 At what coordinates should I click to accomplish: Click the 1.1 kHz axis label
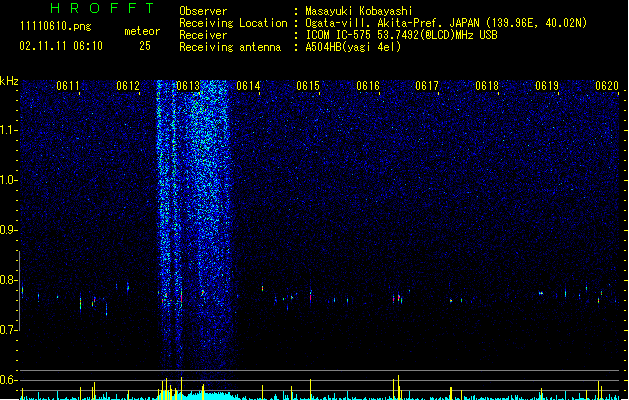[8, 130]
